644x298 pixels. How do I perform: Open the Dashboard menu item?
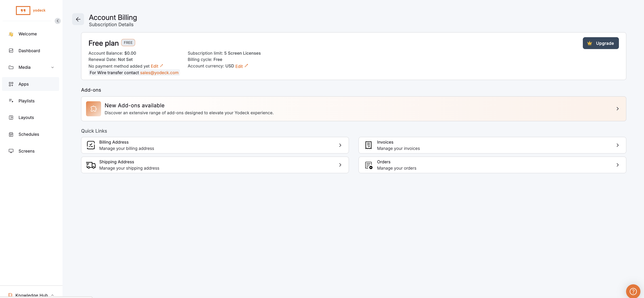29,51
